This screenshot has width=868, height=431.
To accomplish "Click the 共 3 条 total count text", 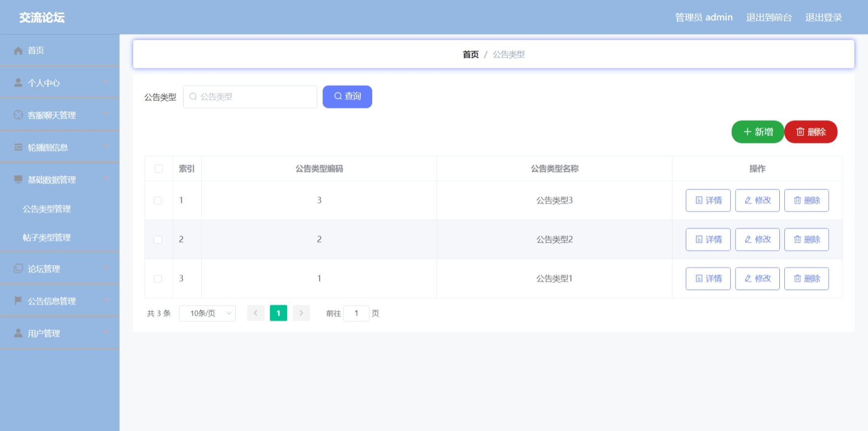I will click(x=159, y=313).
